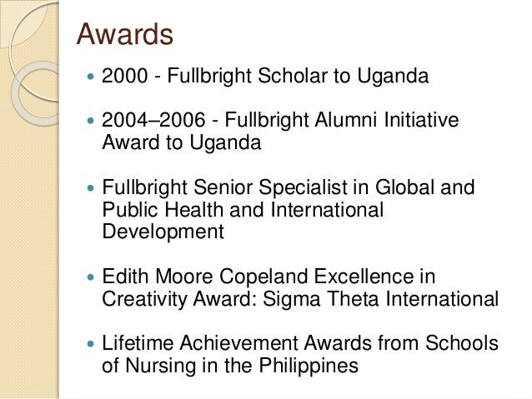
Task: Click 'Creativity Award: Sigma Theta International' line
Action: [x=300, y=299]
